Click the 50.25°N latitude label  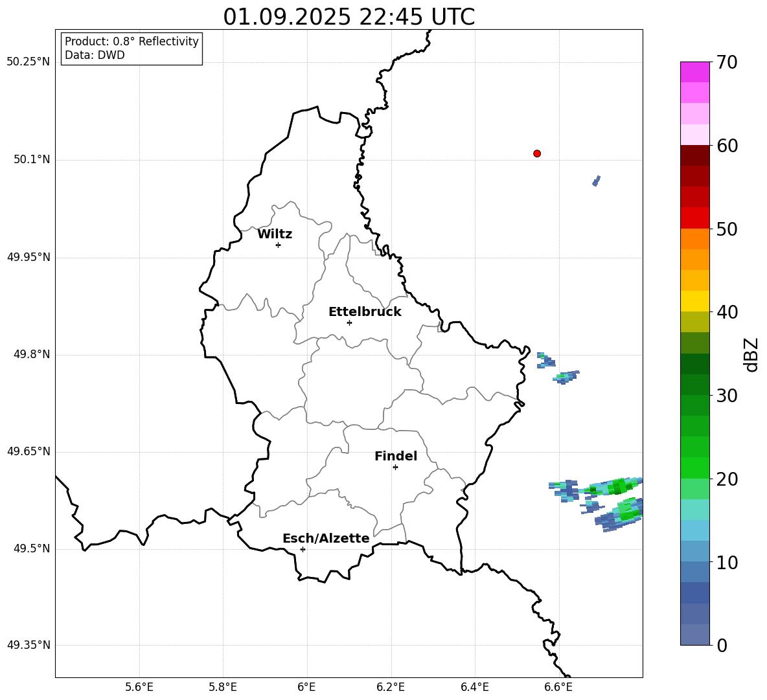pyautogui.click(x=29, y=62)
